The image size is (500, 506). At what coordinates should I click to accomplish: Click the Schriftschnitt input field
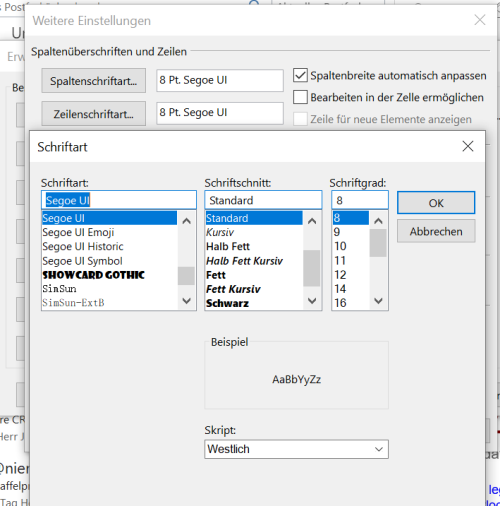[x=263, y=200]
